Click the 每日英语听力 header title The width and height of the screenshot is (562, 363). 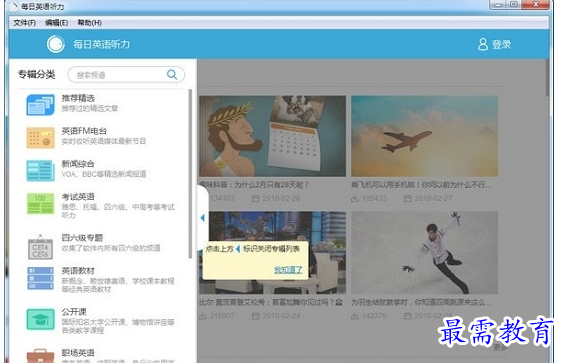click(101, 44)
